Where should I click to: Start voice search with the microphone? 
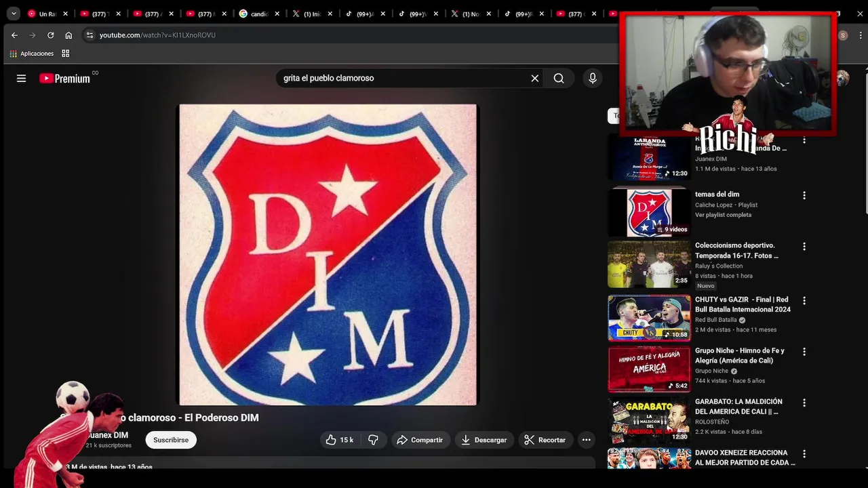pyautogui.click(x=593, y=79)
